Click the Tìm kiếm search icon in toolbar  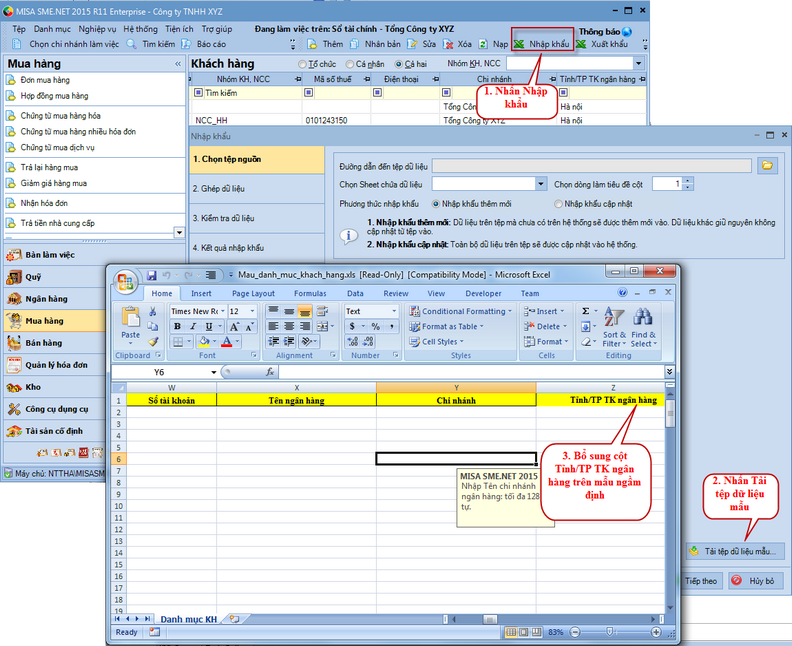131,44
